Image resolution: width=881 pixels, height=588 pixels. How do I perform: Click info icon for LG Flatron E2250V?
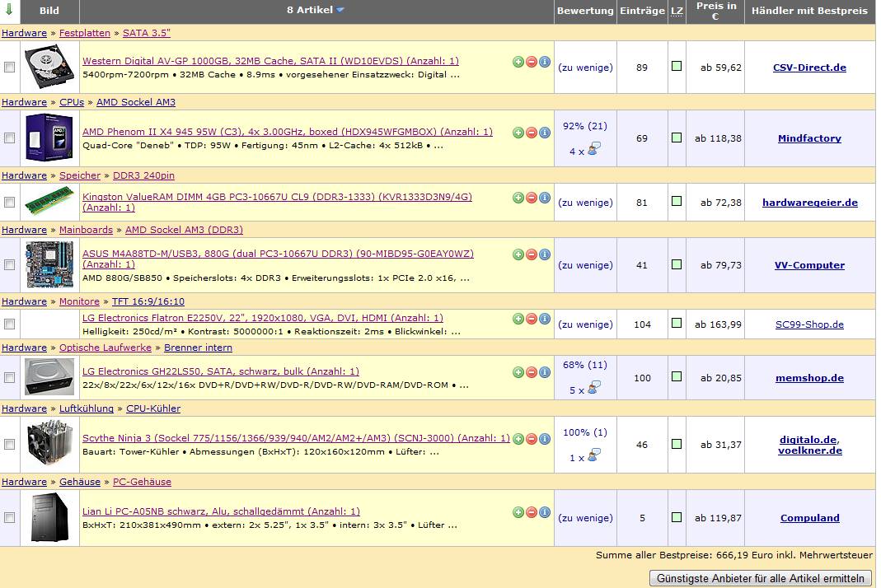click(545, 319)
